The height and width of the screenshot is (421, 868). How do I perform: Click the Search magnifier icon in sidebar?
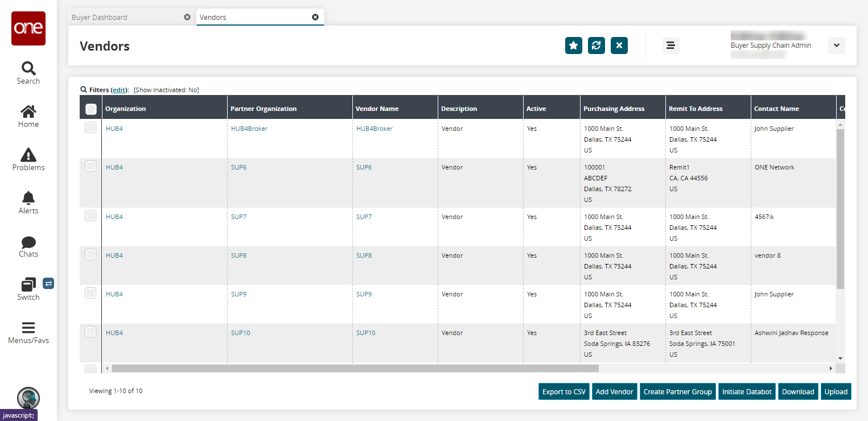point(28,69)
